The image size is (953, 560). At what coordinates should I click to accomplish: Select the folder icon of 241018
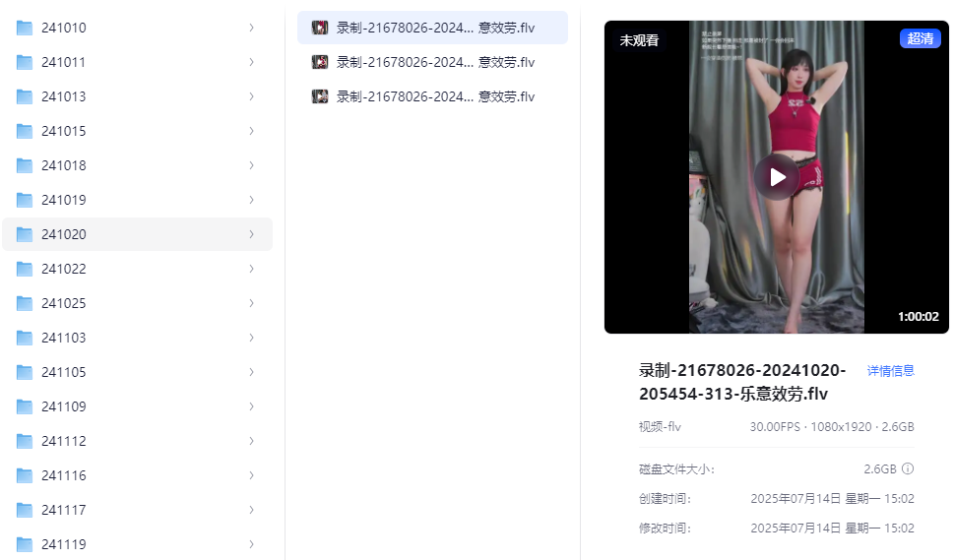[x=25, y=165]
